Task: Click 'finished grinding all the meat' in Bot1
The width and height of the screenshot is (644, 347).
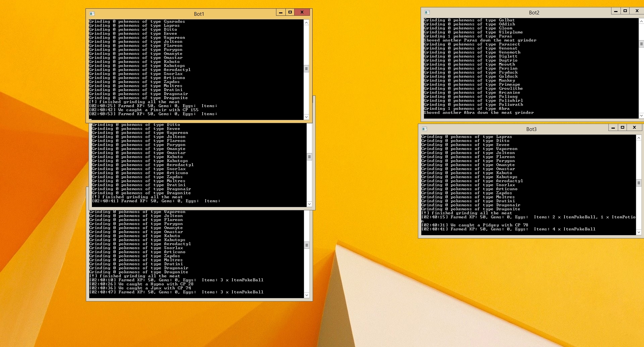Action: tap(140, 102)
